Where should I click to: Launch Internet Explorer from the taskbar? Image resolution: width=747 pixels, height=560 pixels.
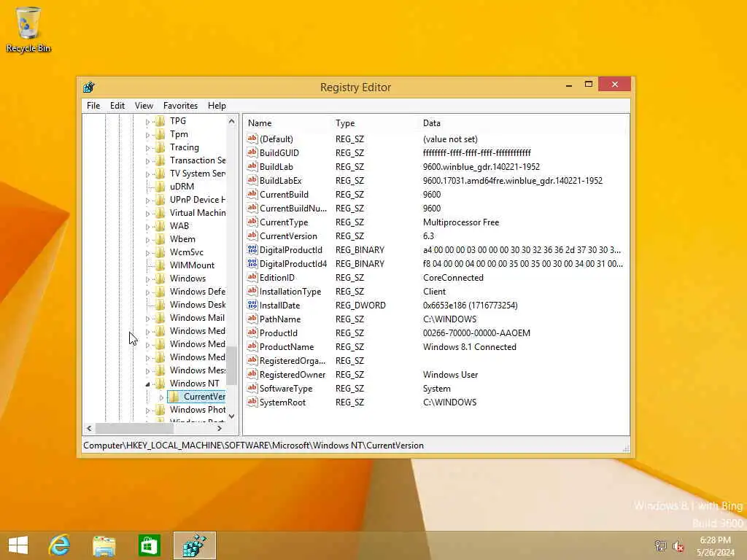60,545
